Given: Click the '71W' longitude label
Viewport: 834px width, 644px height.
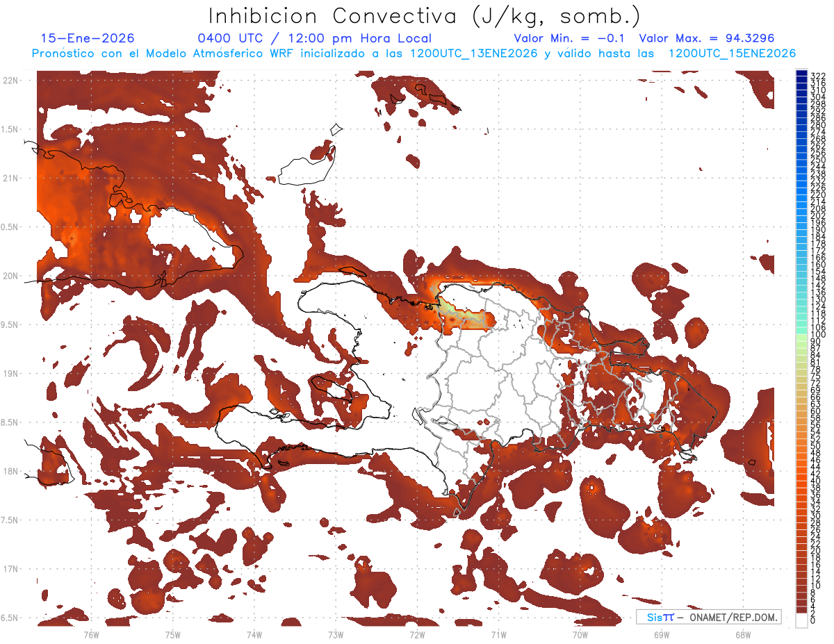Looking at the screenshot, I should click(498, 635).
